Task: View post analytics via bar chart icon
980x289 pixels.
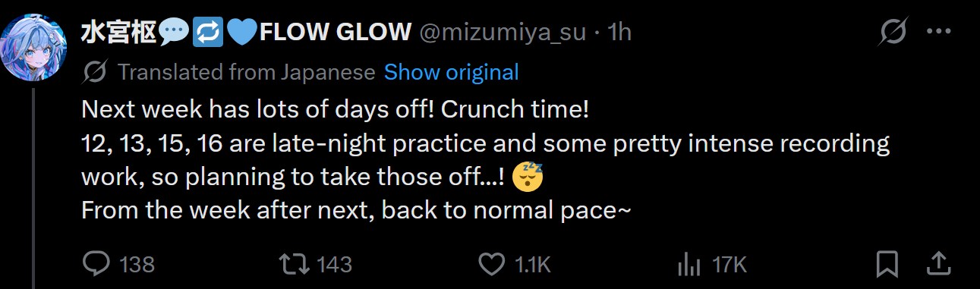Action: 688,264
